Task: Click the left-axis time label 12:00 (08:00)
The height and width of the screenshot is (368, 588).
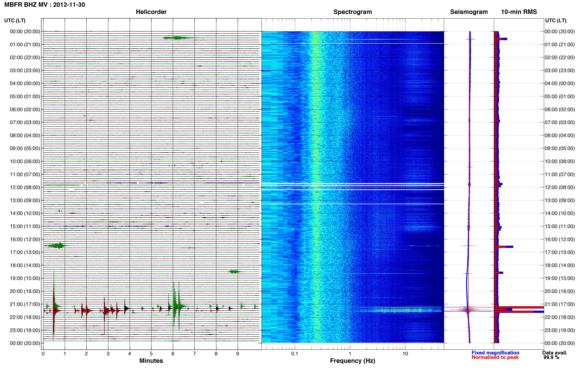Action: 25,187
